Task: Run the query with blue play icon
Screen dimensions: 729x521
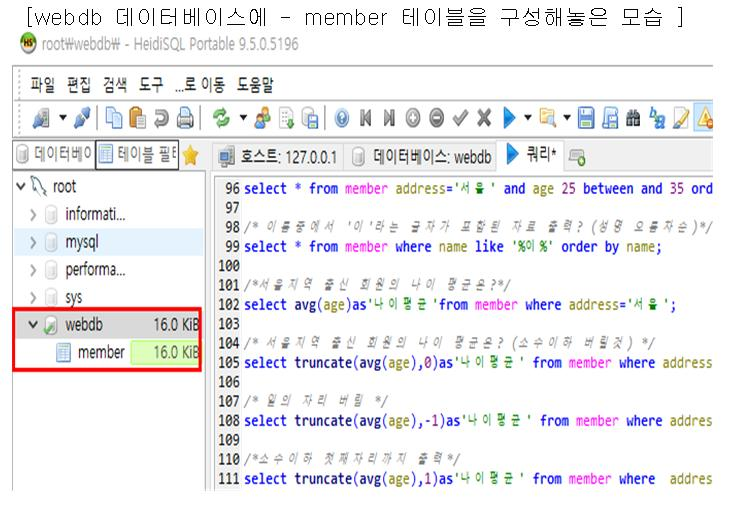Action: tap(510, 118)
